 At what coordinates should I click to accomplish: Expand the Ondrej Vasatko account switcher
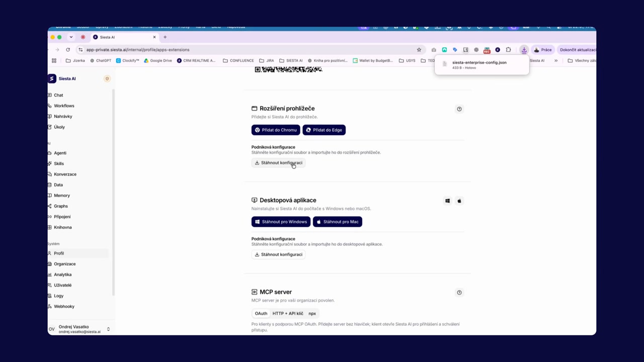(108, 329)
